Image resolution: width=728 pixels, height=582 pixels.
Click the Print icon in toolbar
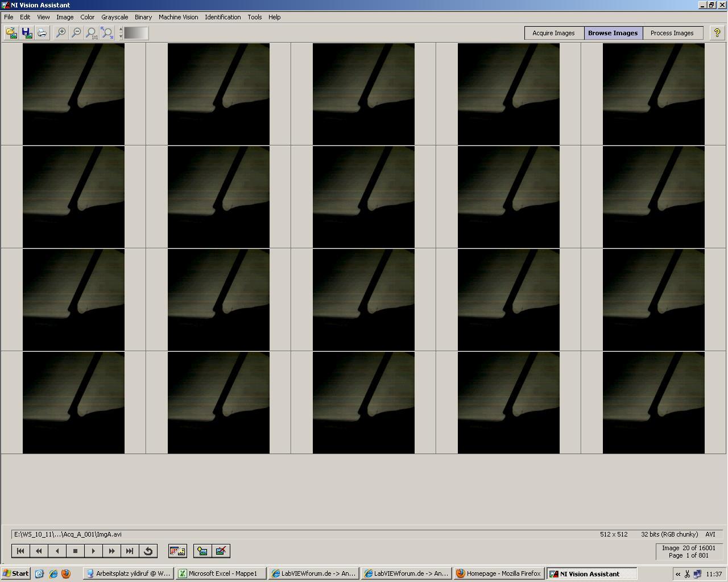tap(42, 33)
